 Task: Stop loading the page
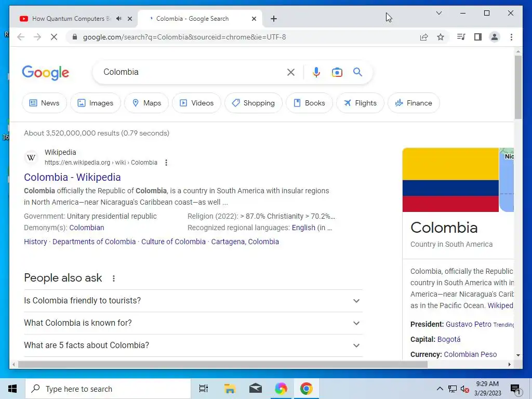point(54,37)
